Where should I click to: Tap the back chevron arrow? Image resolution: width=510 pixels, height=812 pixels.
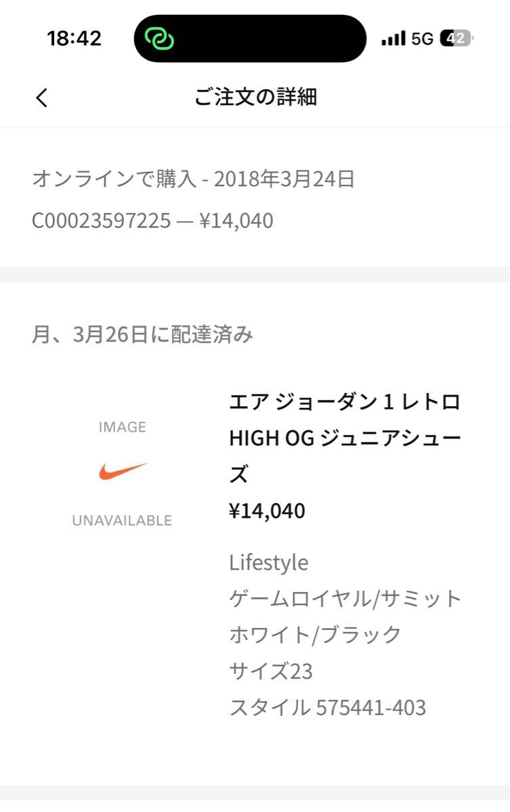[42, 98]
